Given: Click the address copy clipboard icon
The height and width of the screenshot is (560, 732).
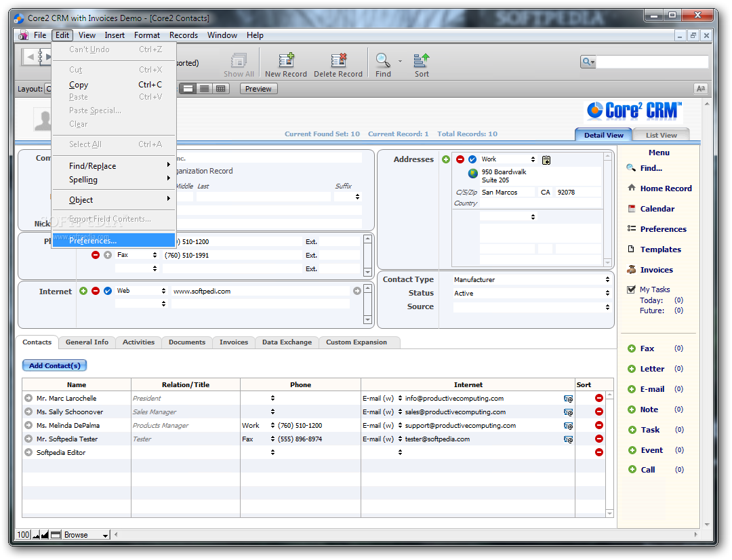Looking at the screenshot, I should pos(546,160).
